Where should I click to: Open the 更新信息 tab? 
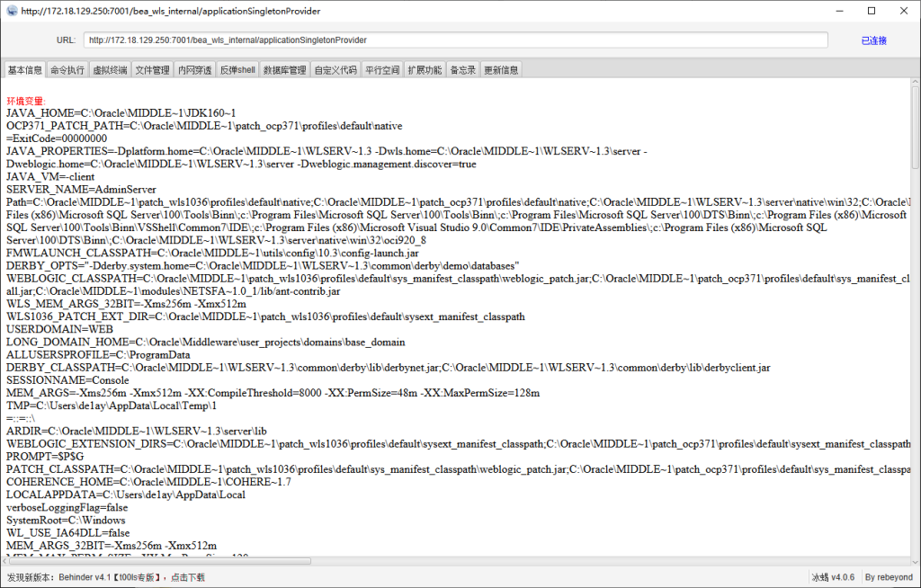501,70
